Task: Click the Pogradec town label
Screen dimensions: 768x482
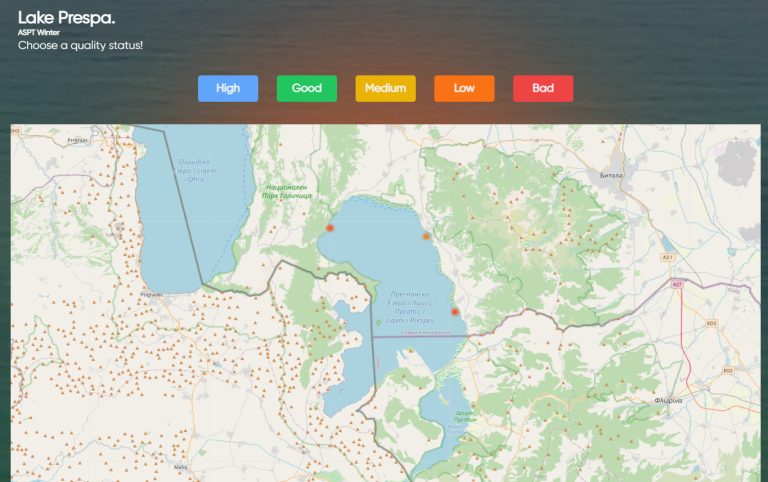Action: [x=151, y=295]
